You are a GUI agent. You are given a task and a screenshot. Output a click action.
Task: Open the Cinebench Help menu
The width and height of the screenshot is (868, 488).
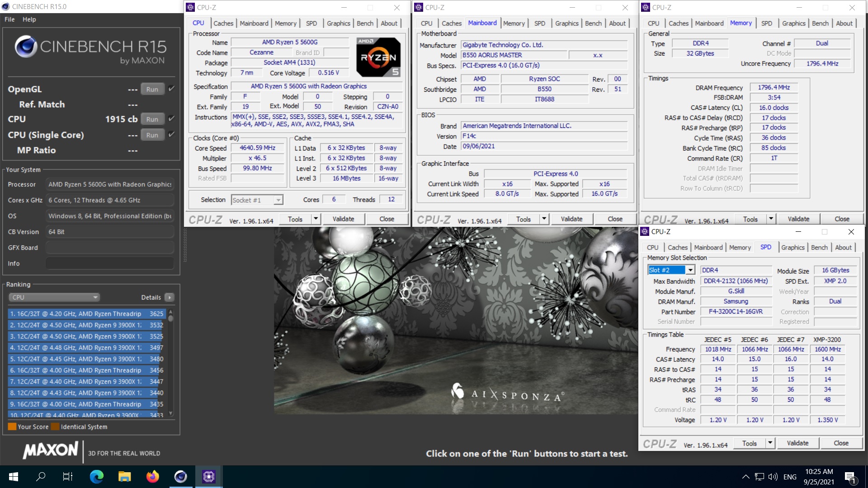pyautogui.click(x=29, y=19)
